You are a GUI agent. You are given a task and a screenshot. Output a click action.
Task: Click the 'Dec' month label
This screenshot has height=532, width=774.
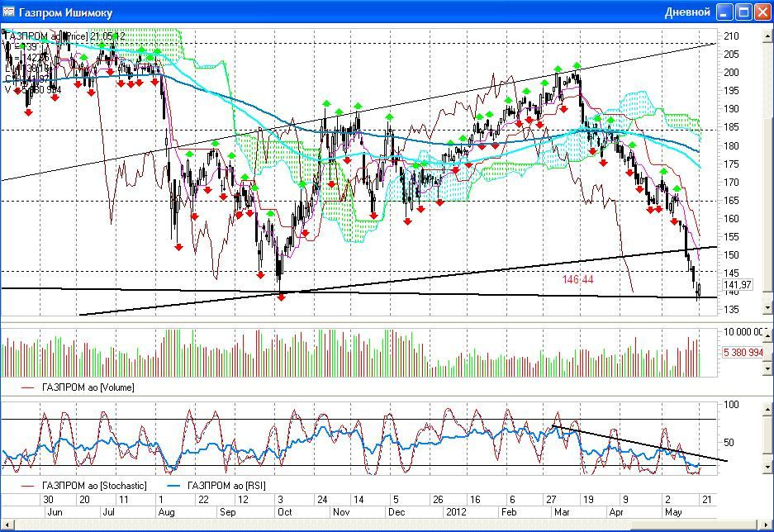point(396,512)
